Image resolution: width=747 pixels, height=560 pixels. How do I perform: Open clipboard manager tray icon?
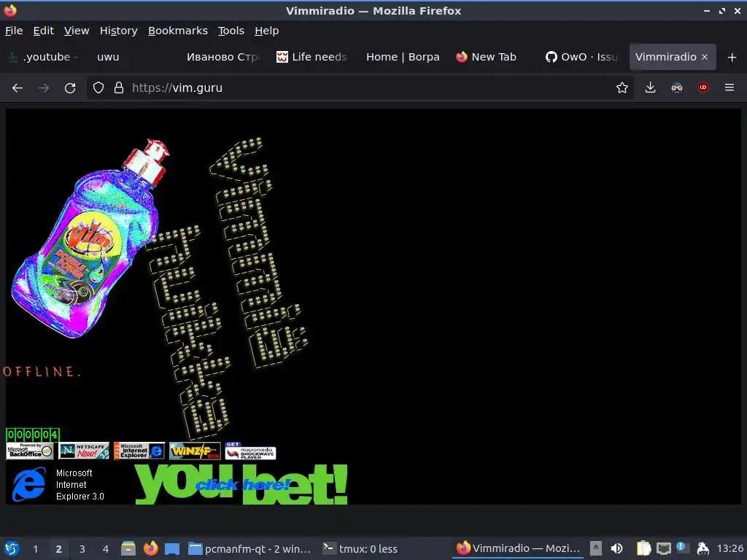643,548
